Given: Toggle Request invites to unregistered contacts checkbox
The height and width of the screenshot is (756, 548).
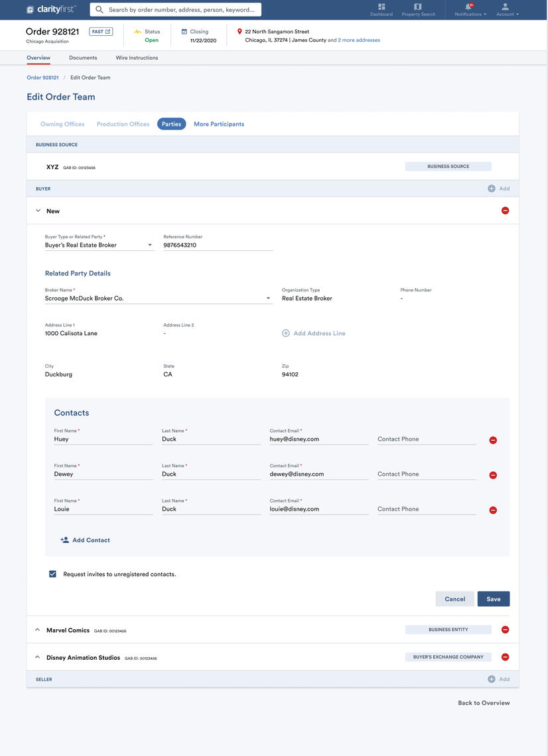Looking at the screenshot, I should coord(52,574).
